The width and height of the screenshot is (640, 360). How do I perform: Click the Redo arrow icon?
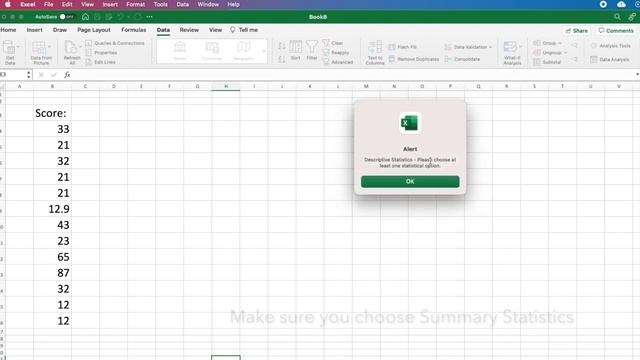(x=138, y=17)
